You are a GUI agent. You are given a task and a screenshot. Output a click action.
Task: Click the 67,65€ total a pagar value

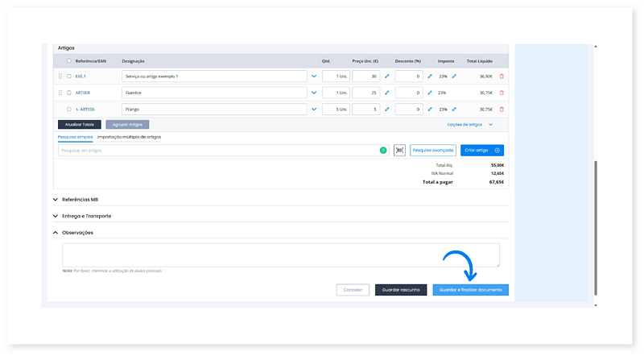(497, 182)
